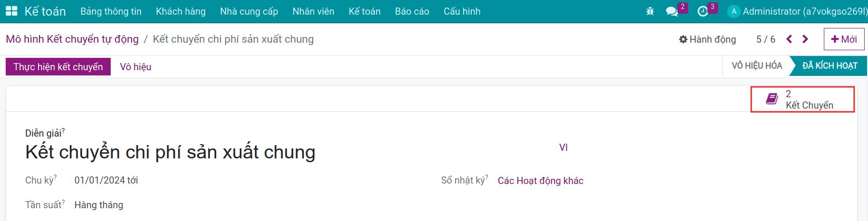Open the Kế toán top menu item

point(364,11)
